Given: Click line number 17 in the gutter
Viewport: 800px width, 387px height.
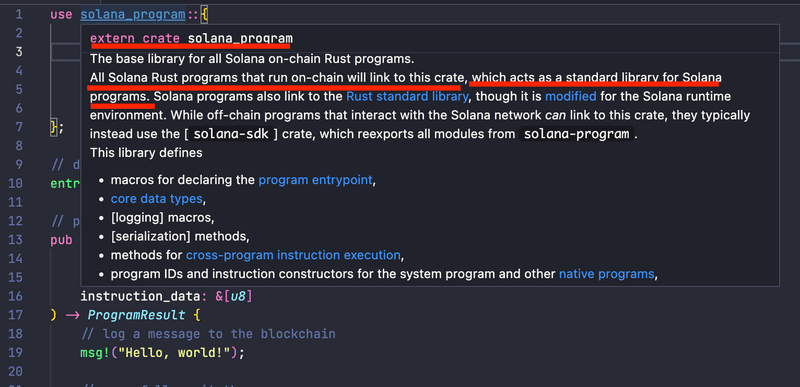Looking at the screenshot, I should tap(16, 315).
